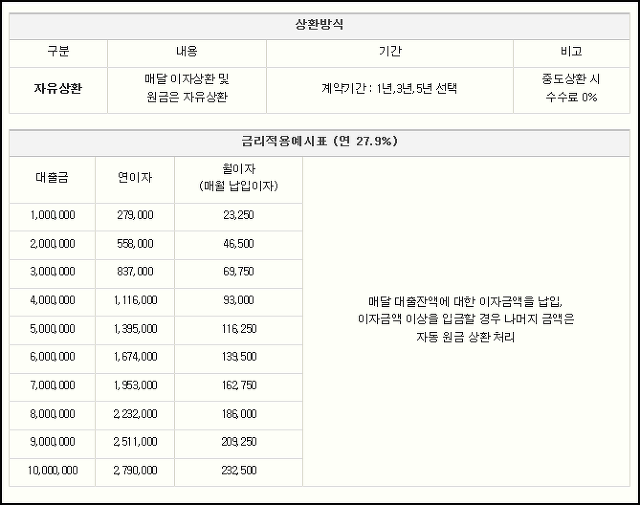Click monthly interest 23,250 cell
Viewport: 640px width, 505px height.
click(238, 217)
